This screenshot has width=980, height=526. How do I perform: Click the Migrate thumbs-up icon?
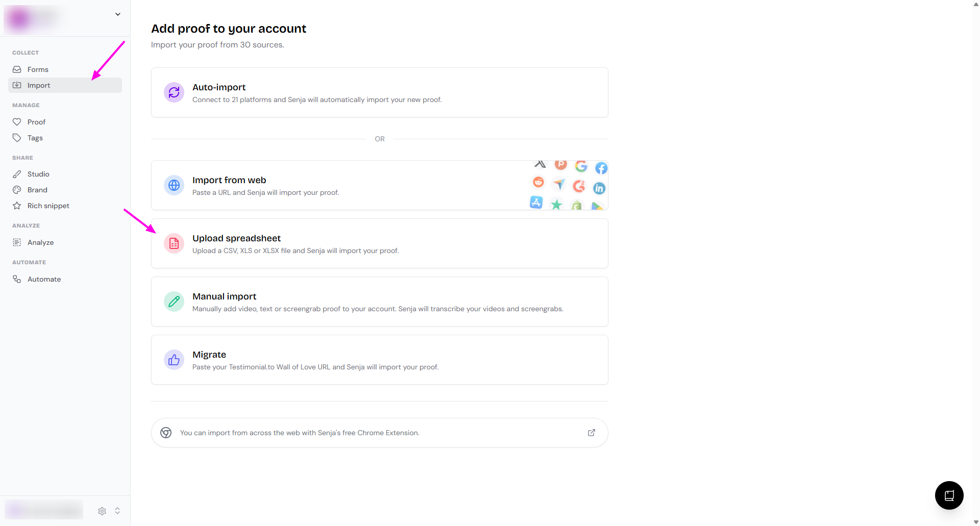pyautogui.click(x=174, y=360)
